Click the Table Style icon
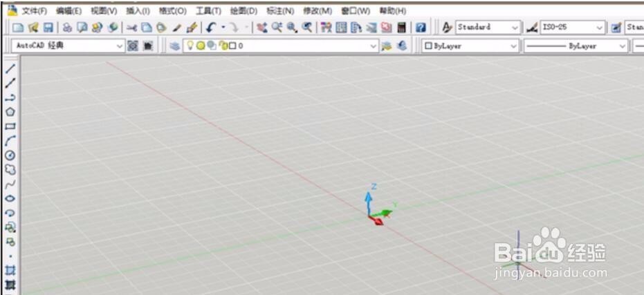644x295 pixels. tap(616, 28)
